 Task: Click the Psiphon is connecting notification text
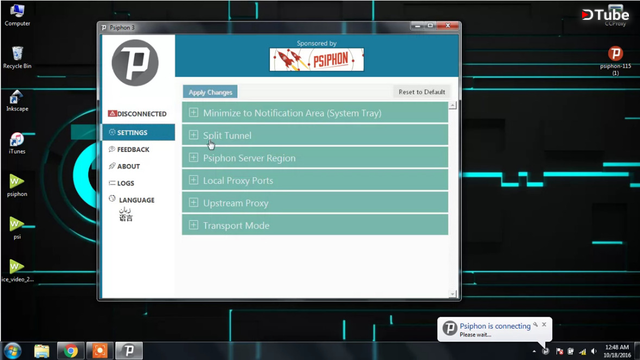[495, 326]
